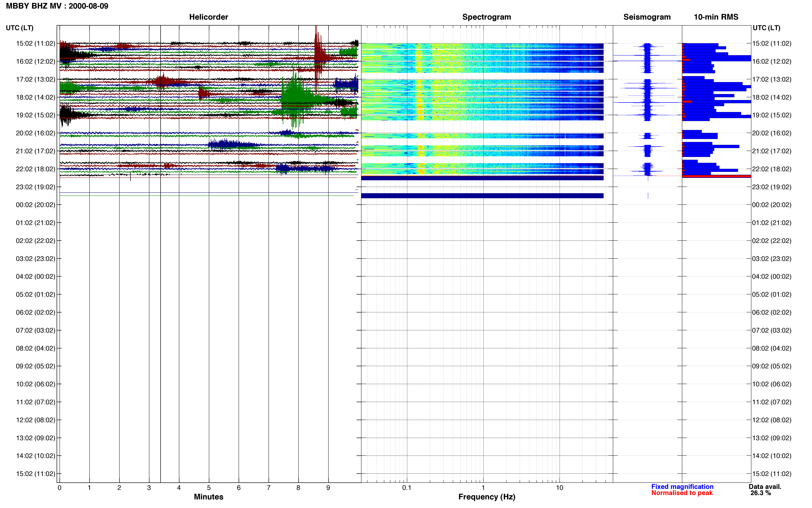This screenshot has height=508, width=812.
Task: Click the right '01:02 (21:02)' time label
Action: (772, 222)
